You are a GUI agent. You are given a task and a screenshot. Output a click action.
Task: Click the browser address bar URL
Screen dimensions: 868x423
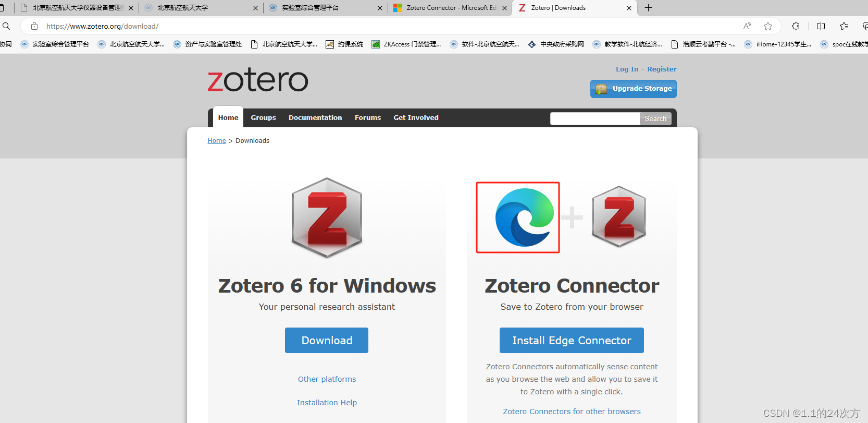click(102, 26)
